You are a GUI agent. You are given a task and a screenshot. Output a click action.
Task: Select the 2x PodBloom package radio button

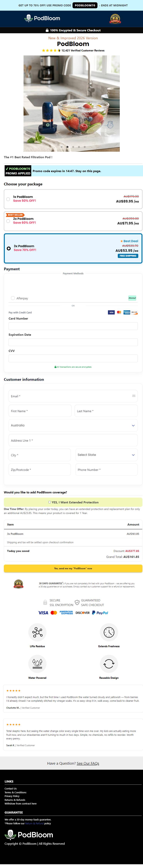click(x=8, y=221)
